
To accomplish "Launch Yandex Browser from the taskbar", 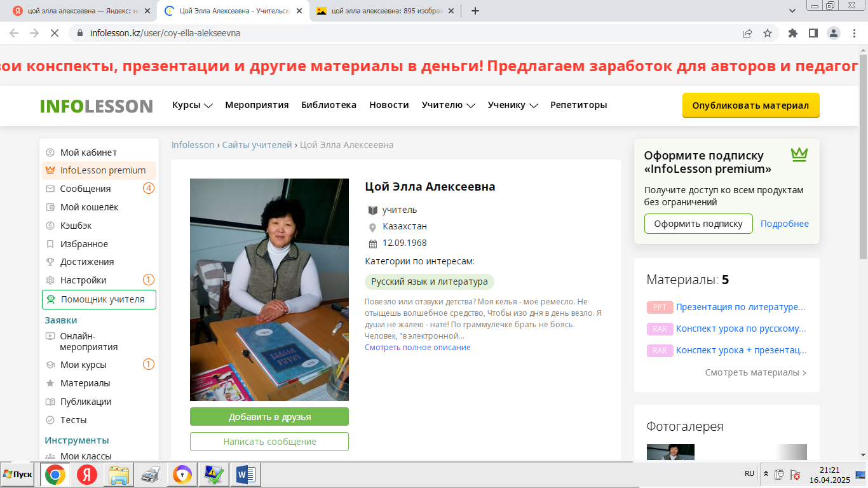I will [87, 475].
